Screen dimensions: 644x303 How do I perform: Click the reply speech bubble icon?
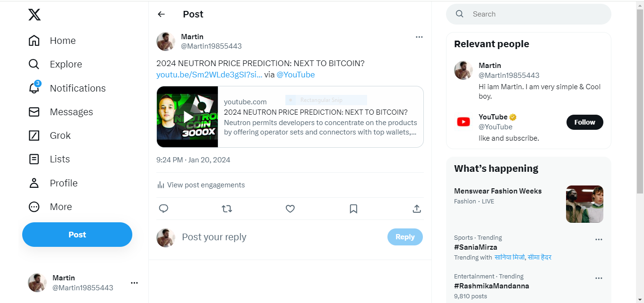tap(163, 209)
